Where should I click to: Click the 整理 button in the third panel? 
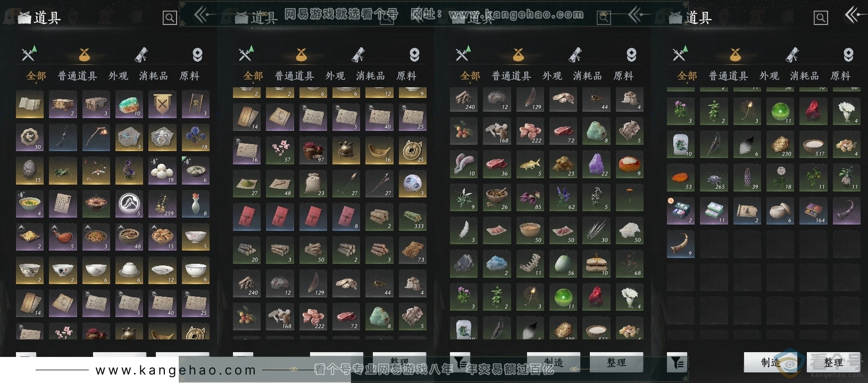616,363
